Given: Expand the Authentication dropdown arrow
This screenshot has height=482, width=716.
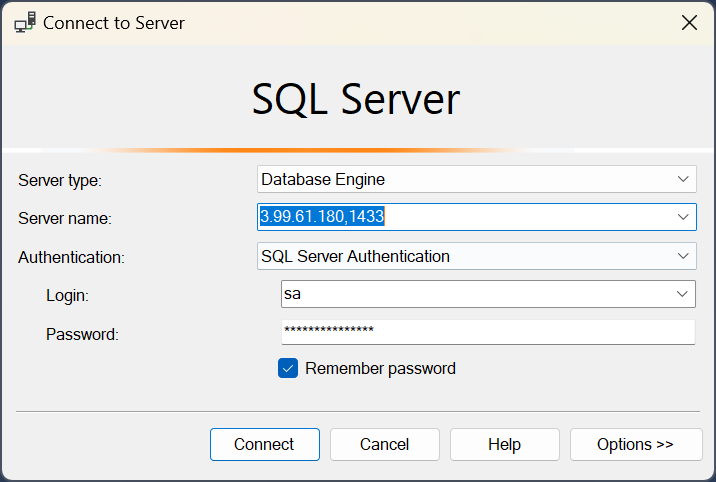Looking at the screenshot, I should click(x=684, y=256).
